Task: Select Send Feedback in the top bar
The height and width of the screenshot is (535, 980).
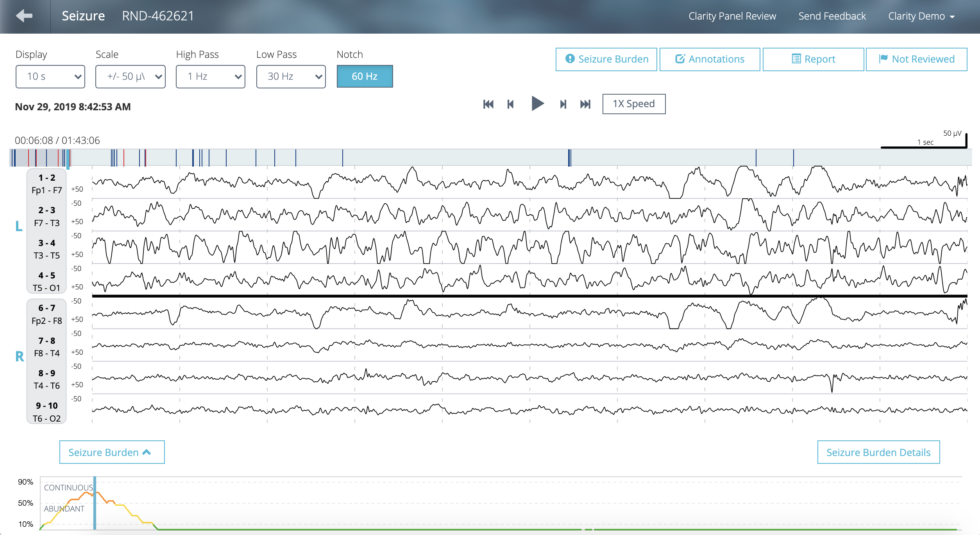Action: tap(832, 16)
